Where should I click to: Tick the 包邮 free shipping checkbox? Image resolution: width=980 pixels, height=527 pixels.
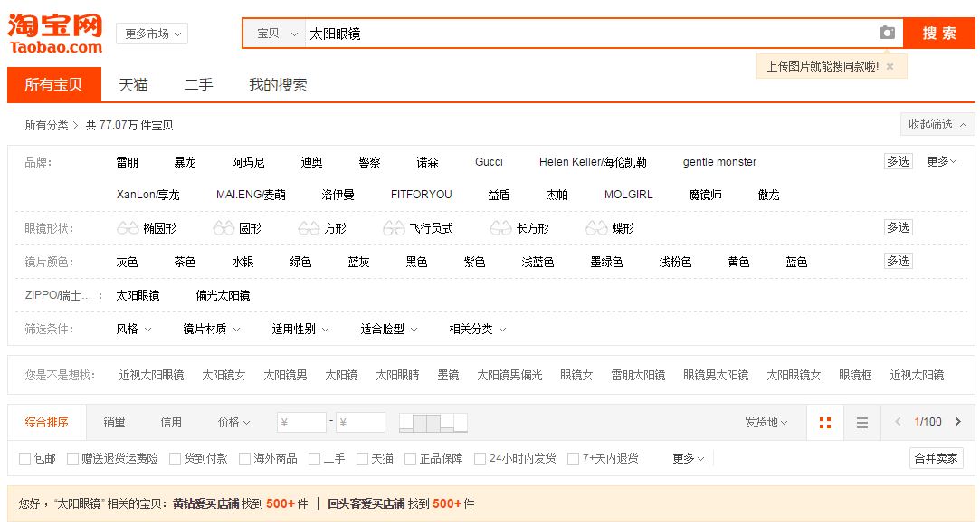pos(25,459)
